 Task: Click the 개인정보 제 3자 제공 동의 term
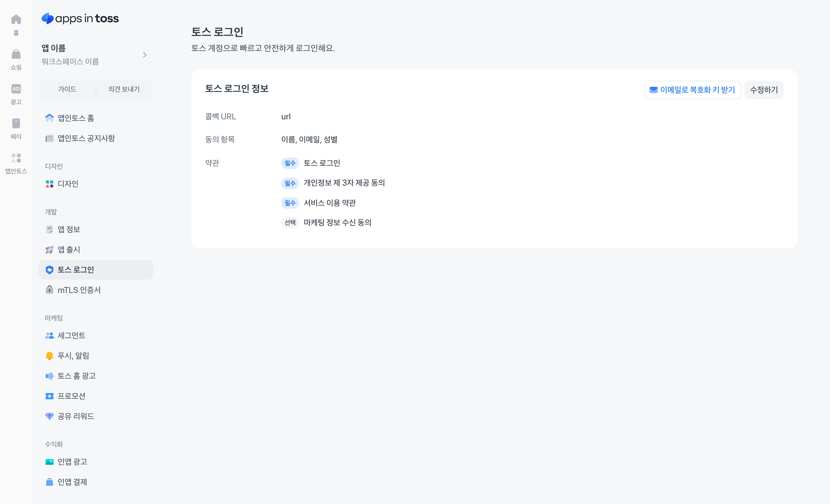point(344,183)
